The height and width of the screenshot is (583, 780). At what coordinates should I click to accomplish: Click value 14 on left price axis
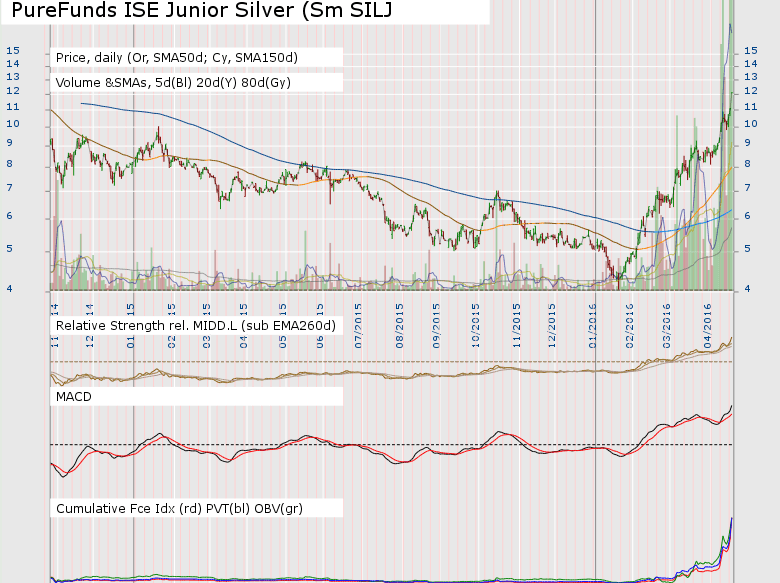tap(13, 64)
